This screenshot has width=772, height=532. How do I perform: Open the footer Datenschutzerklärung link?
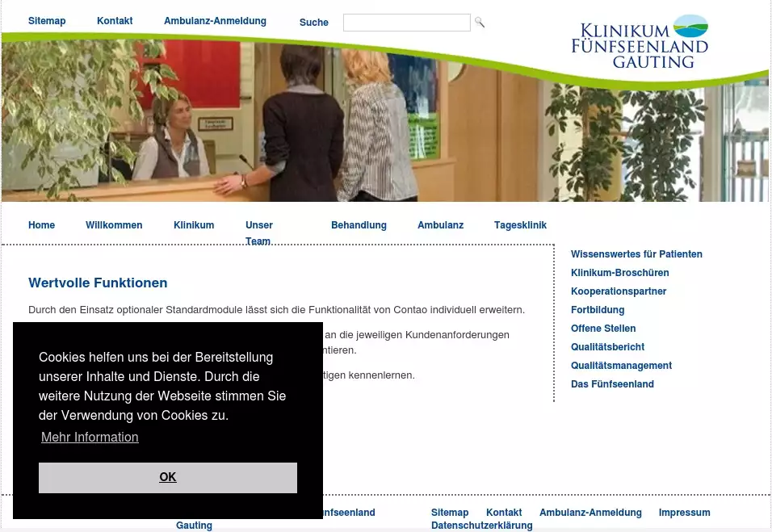click(481, 526)
